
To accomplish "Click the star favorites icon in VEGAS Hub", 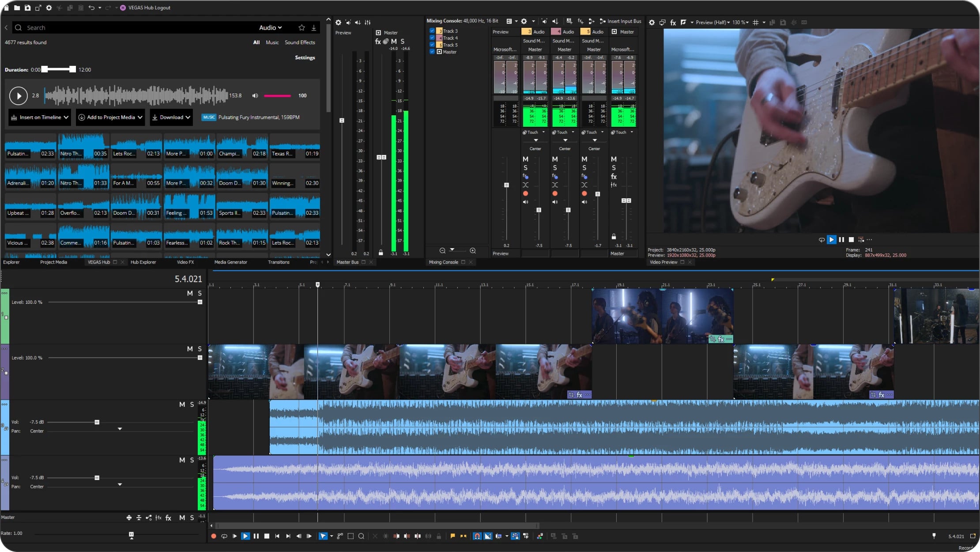I will 302,27.
